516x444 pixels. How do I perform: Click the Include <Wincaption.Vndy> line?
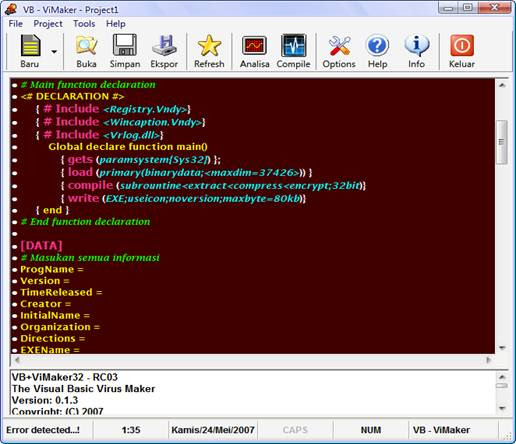(x=120, y=122)
